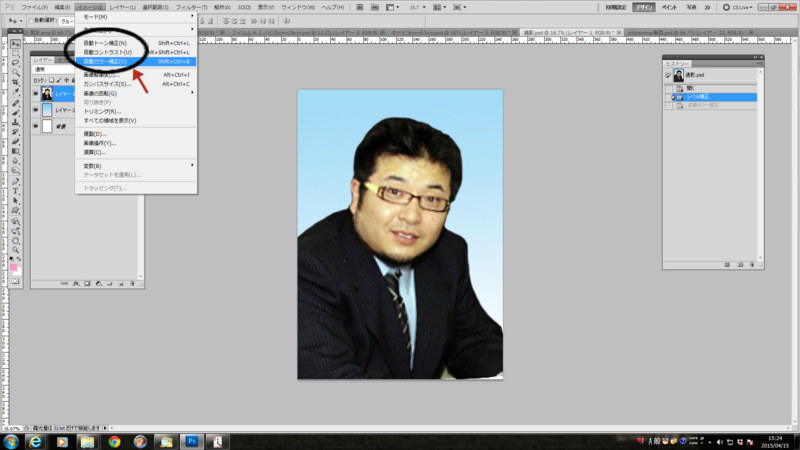Expand the モード(M) submenu
The image size is (800, 450).
(136, 17)
